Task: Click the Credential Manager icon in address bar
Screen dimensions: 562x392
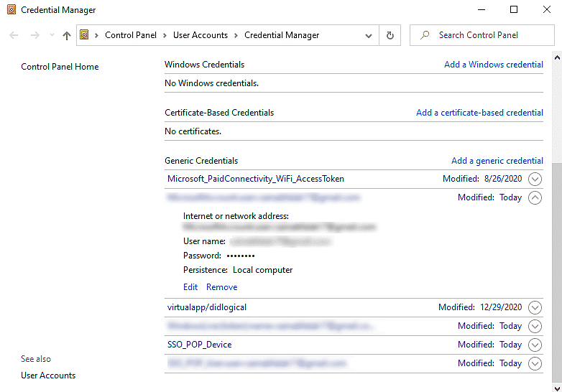Action: [84, 34]
